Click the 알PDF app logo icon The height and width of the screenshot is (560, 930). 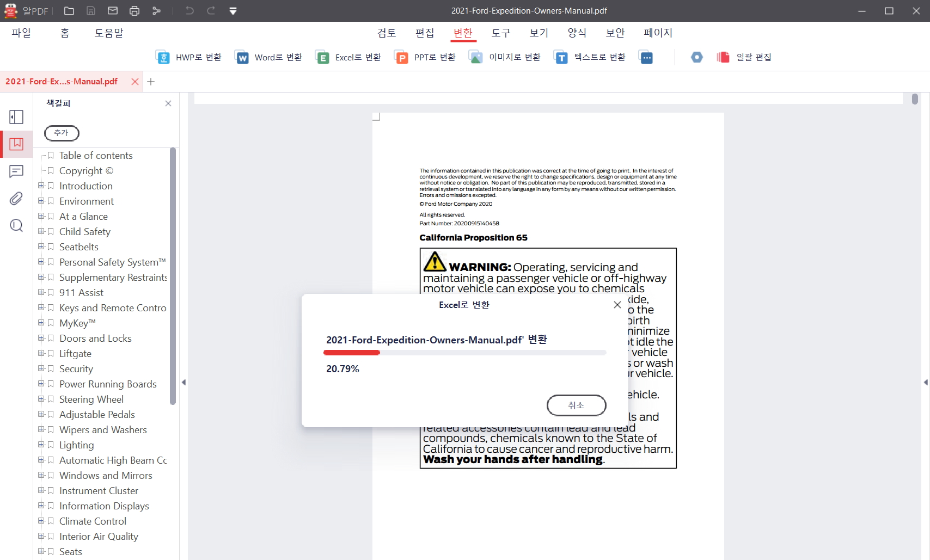click(11, 10)
